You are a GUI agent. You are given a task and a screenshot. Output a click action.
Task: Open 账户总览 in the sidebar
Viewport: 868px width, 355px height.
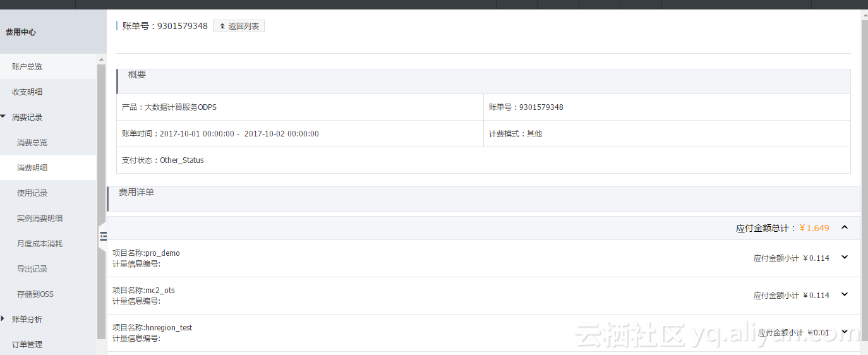[48, 66]
